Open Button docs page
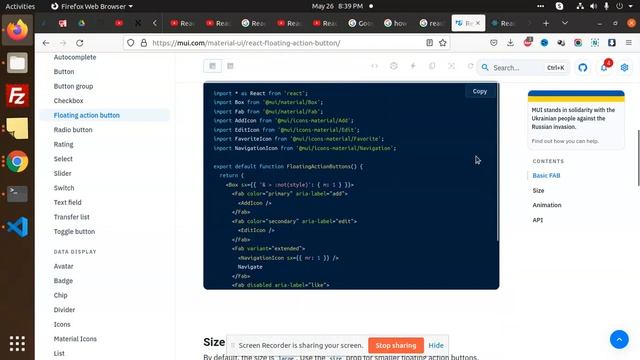This screenshot has width=640, height=360. [x=64, y=72]
